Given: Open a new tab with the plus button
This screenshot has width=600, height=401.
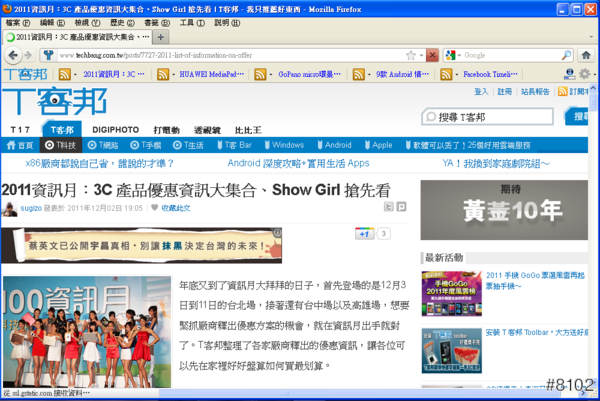Looking at the screenshot, I should [x=161, y=37].
